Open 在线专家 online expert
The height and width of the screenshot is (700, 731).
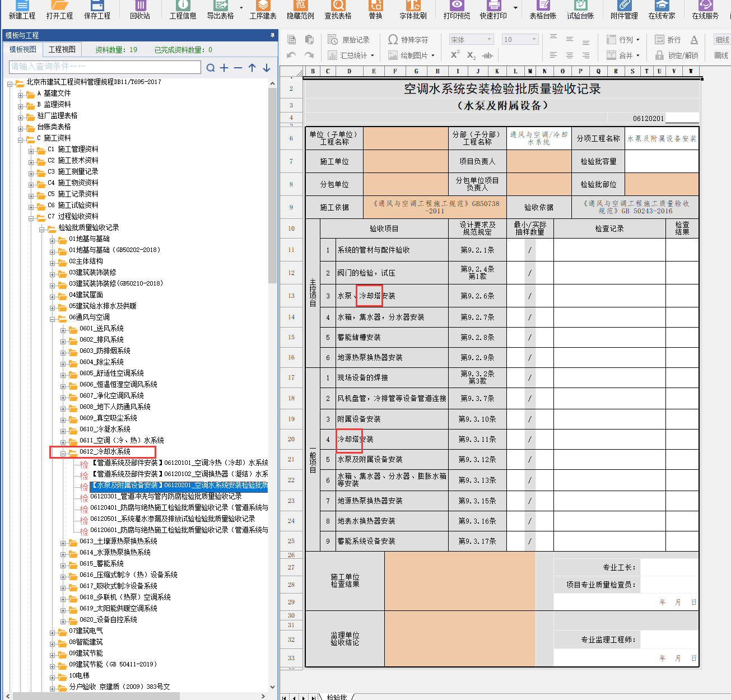(662, 10)
